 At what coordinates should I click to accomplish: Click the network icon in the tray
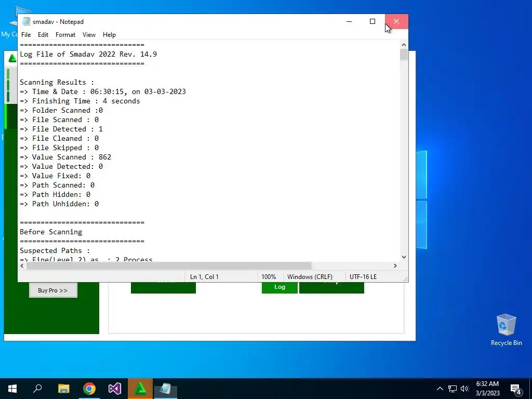(x=453, y=389)
